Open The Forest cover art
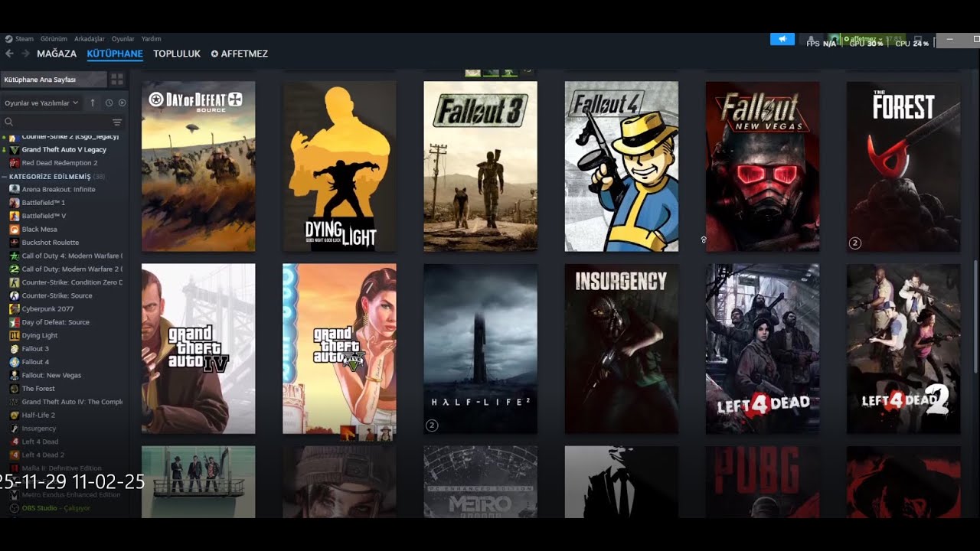Viewport: 980px width, 551px height. (903, 167)
